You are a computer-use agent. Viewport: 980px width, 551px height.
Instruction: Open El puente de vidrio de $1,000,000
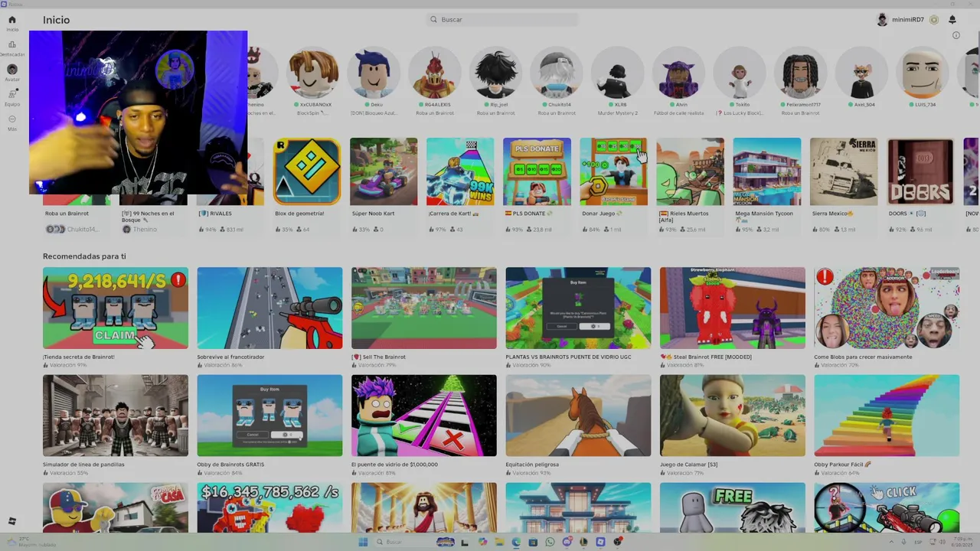click(x=424, y=416)
